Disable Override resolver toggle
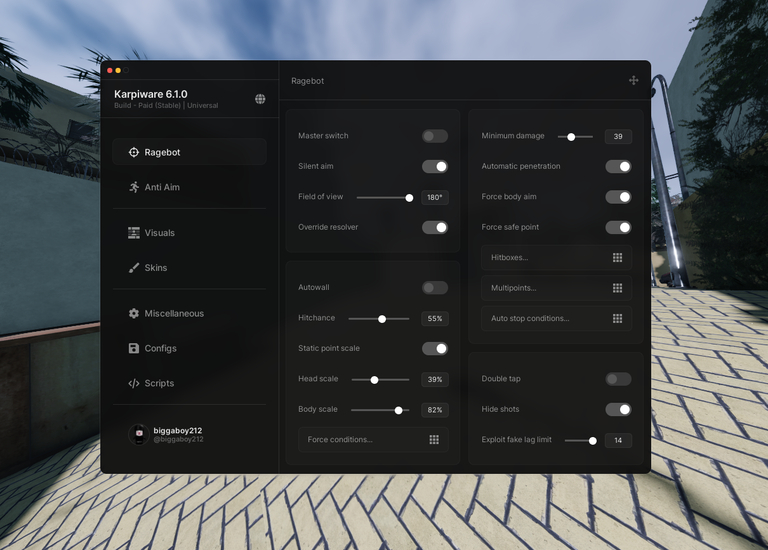 point(435,227)
